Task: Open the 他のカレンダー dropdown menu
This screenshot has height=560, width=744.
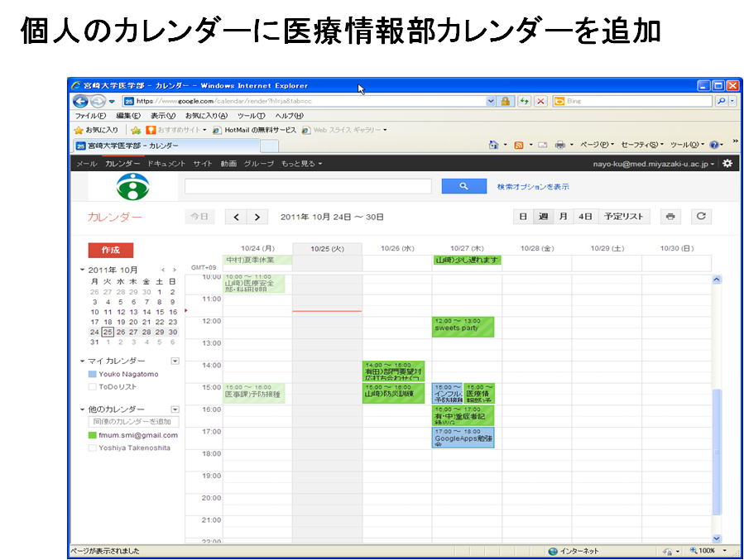Action: click(175, 409)
